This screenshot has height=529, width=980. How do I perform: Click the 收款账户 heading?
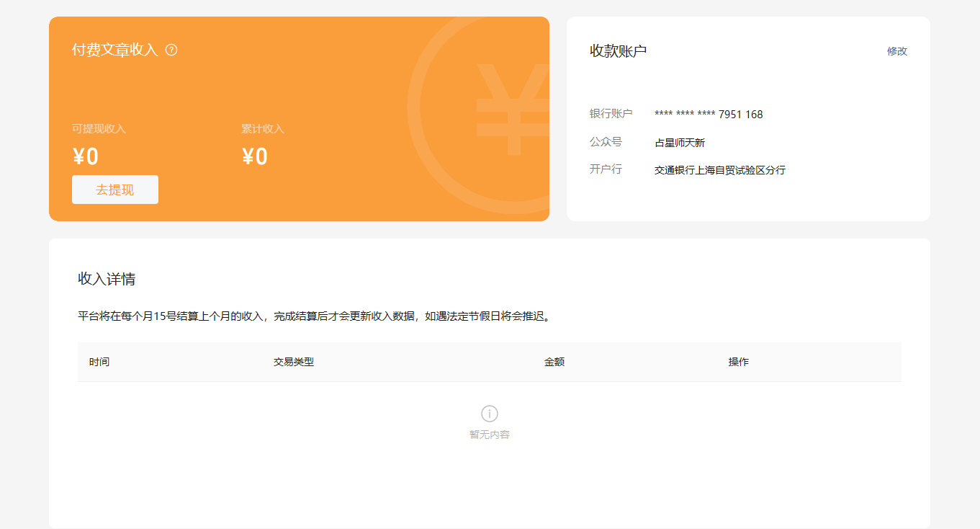[x=619, y=51]
